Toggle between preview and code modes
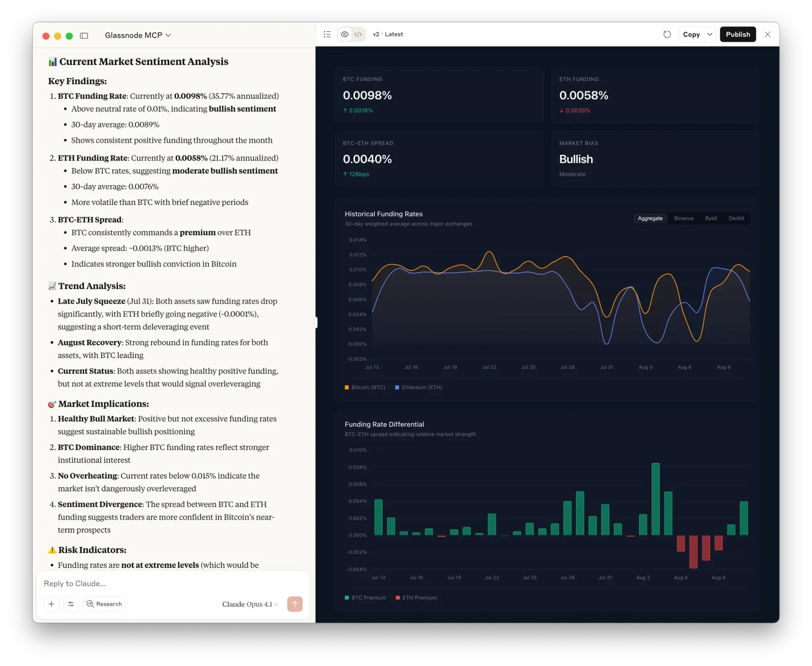This screenshot has height=666, width=812. click(x=351, y=34)
